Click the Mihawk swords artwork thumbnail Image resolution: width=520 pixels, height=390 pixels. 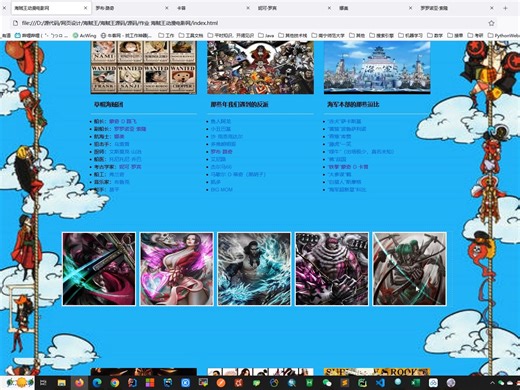(x=99, y=269)
